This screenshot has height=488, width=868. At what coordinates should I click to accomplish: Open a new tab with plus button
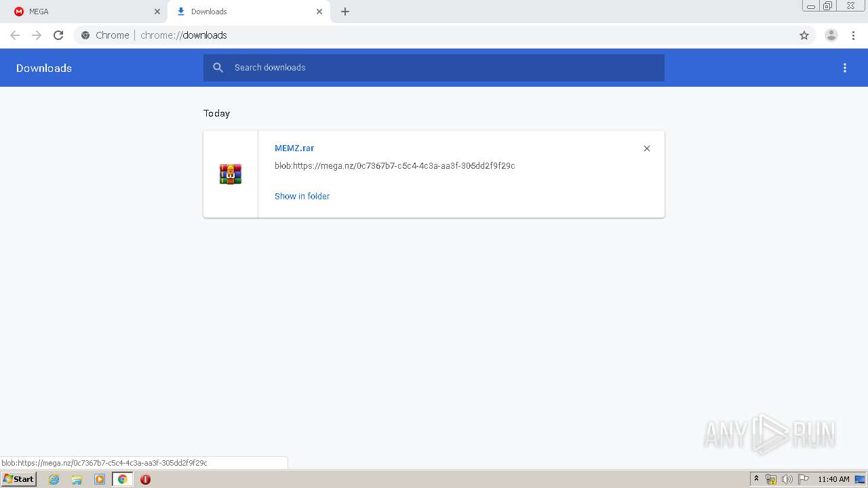point(345,12)
